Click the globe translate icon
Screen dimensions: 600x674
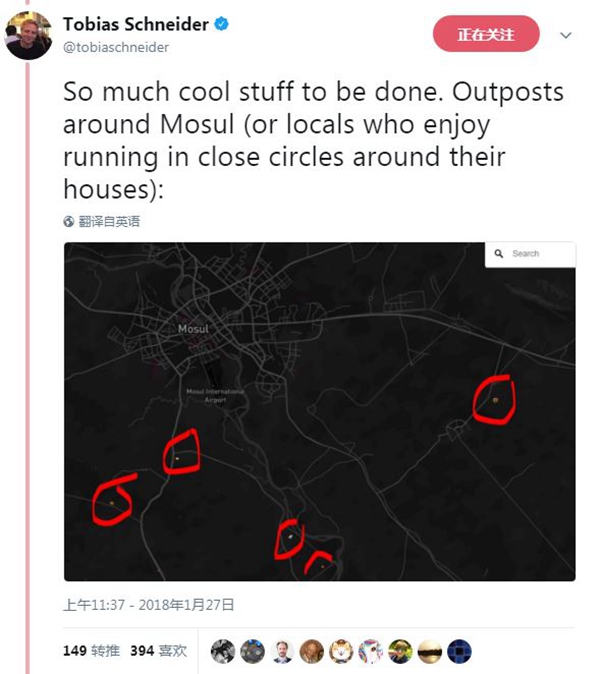pos(68,221)
